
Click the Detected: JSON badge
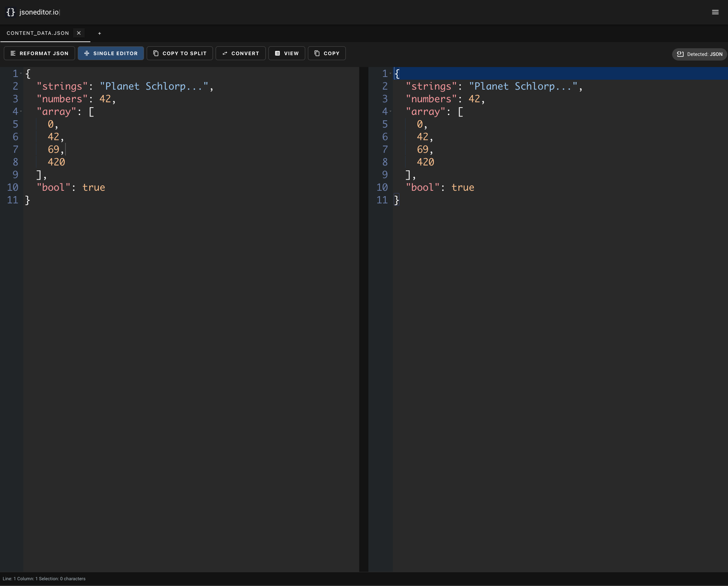[700, 54]
